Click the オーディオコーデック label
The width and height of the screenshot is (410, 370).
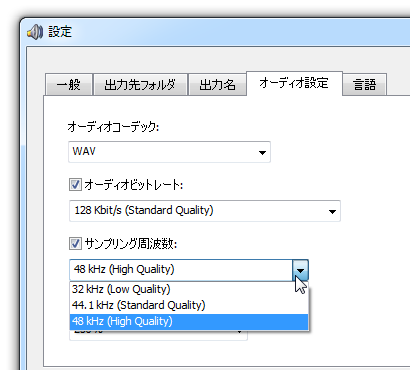(x=113, y=127)
